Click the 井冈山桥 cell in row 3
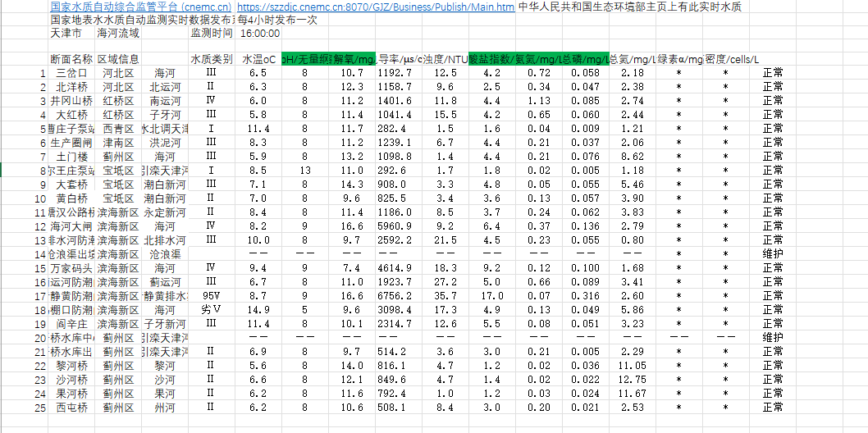 (x=71, y=100)
